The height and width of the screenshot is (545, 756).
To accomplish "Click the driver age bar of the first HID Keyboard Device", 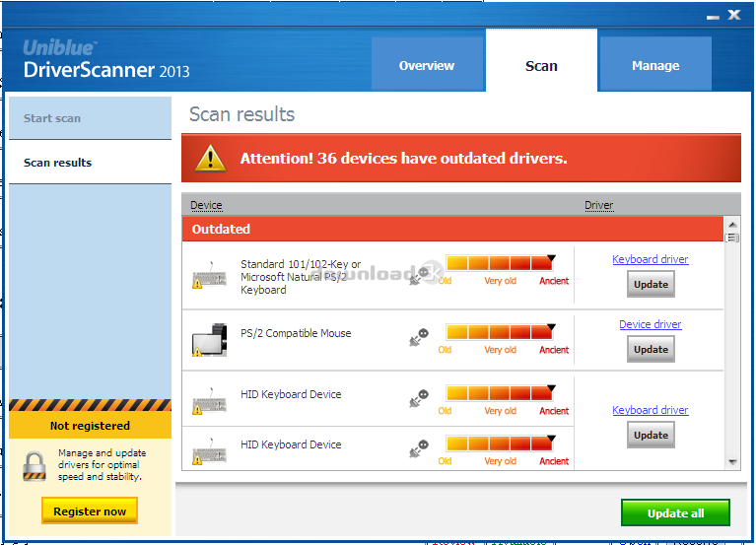I will 501,393.
